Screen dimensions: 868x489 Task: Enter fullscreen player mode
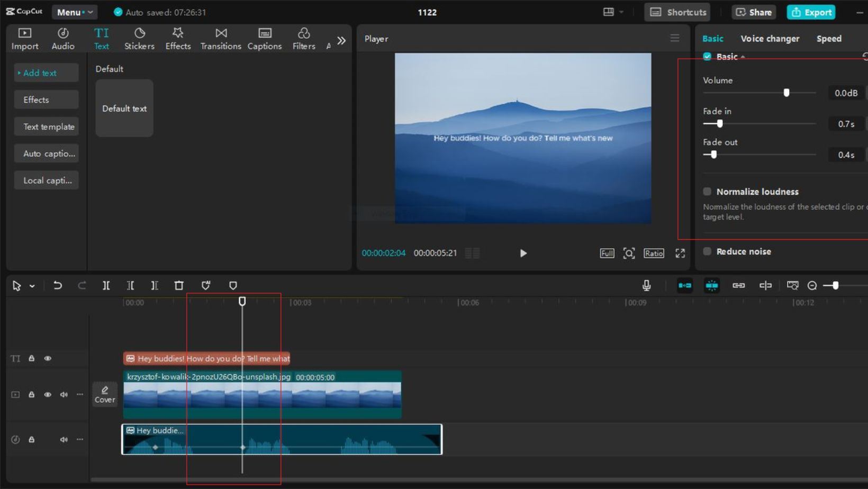click(x=680, y=253)
